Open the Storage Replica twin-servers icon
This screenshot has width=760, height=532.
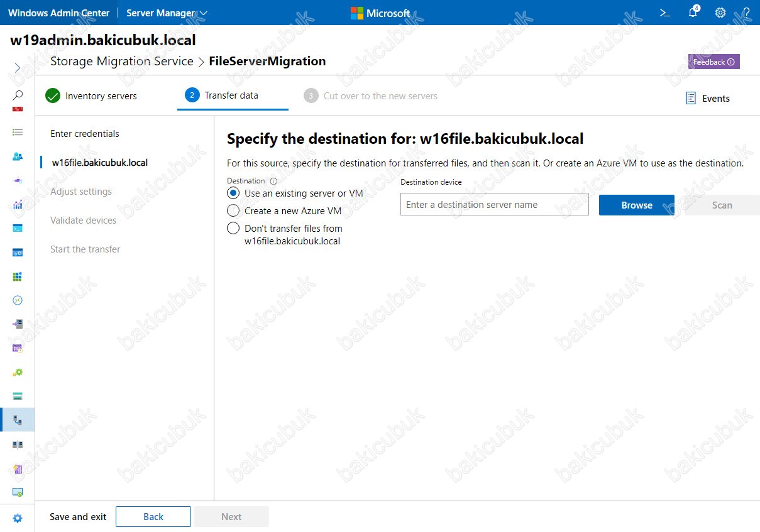tap(18, 445)
